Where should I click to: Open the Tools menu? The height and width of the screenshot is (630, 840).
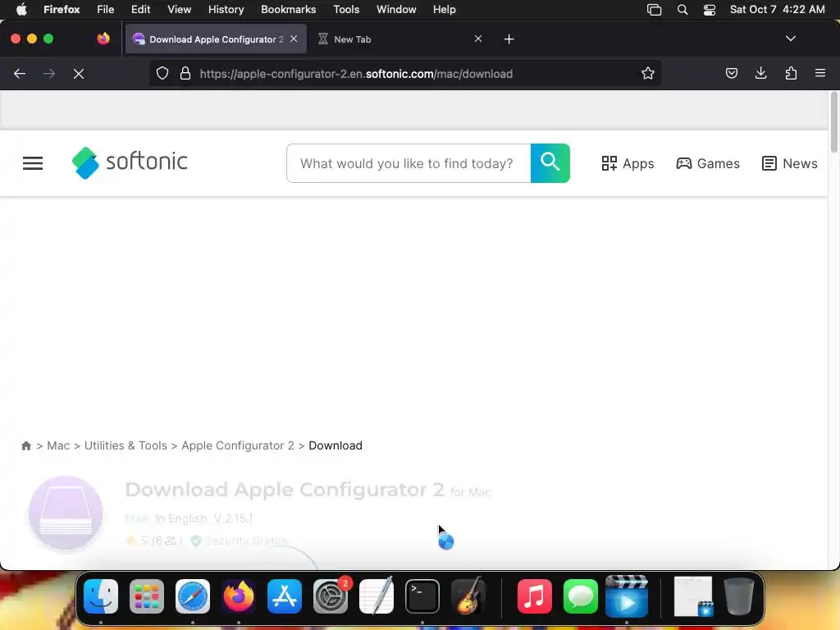pyautogui.click(x=346, y=10)
